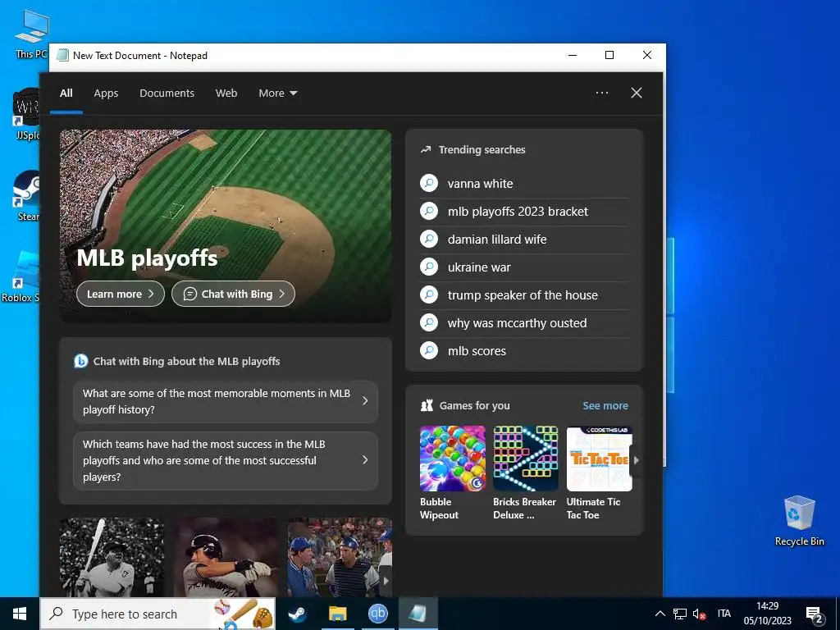Maximize the Notepad window
The height and width of the screenshot is (630, 840).
click(609, 55)
